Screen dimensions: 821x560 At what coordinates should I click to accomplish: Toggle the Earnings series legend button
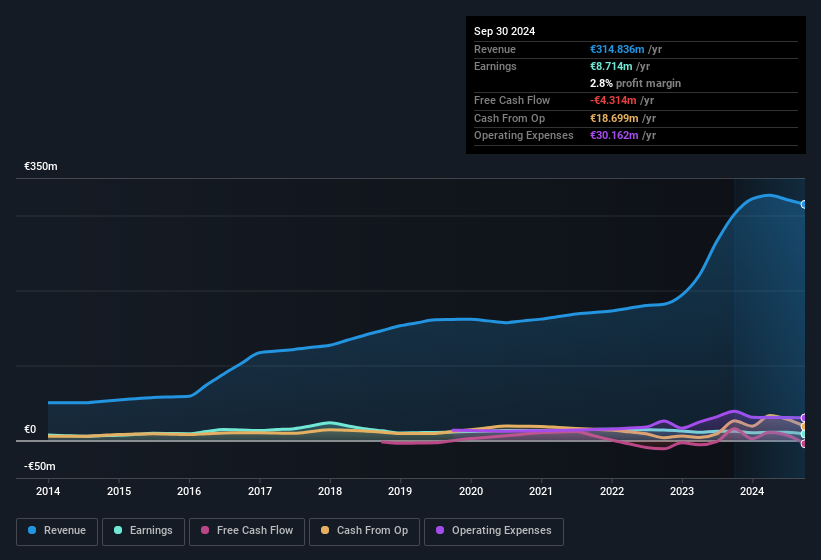click(143, 531)
